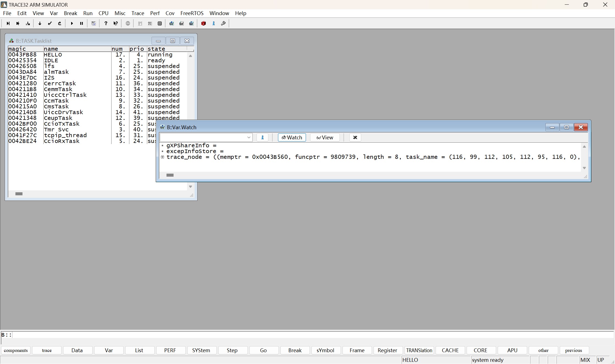Click the Return toolbar icon
615x364 pixels.
(50, 23)
